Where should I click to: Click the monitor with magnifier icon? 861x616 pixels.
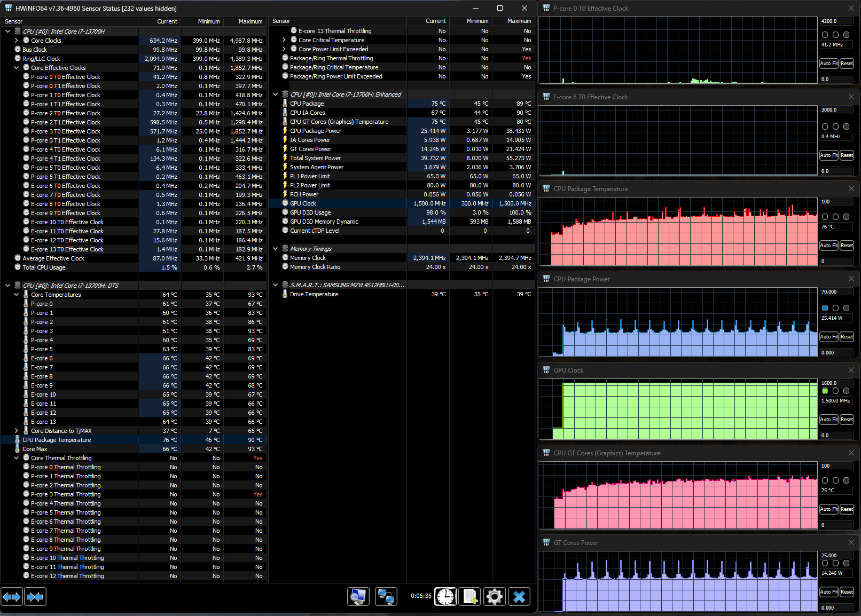[358, 596]
